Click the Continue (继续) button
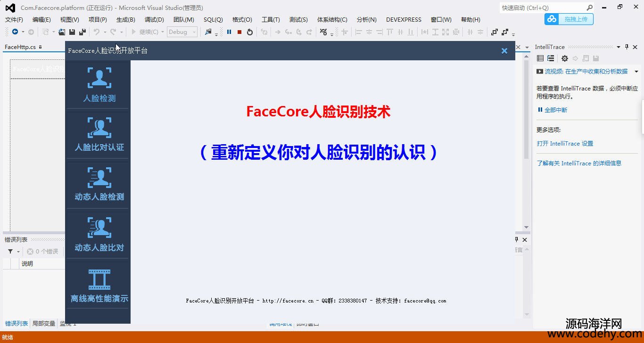Image resolution: width=644 pixels, height=343 pixels. tap(145, 32)
